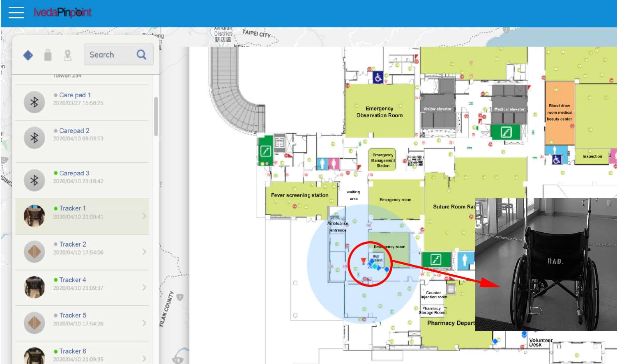Click Tracker 5 diamond avatar icon

35,323
